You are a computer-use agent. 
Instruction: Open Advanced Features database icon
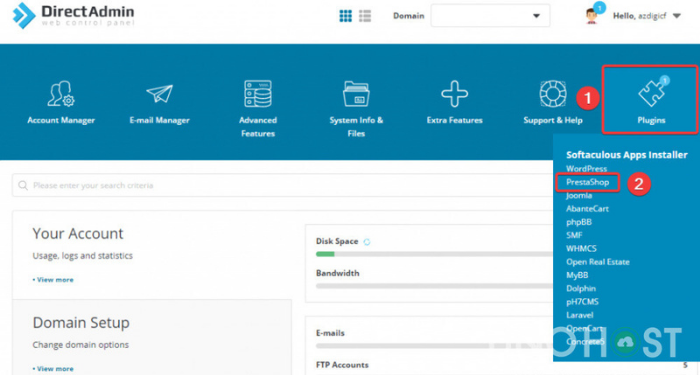(258, 94)
